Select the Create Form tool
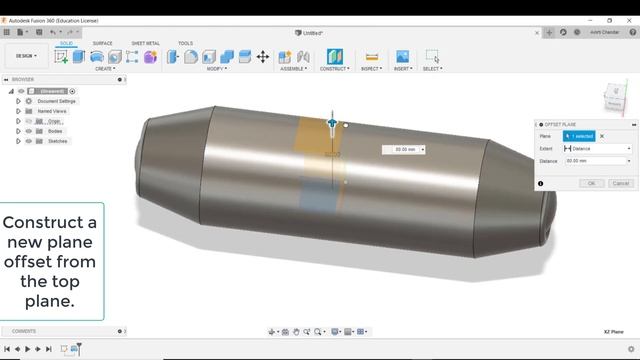640x360 pixels. click(x=150, y=57)
